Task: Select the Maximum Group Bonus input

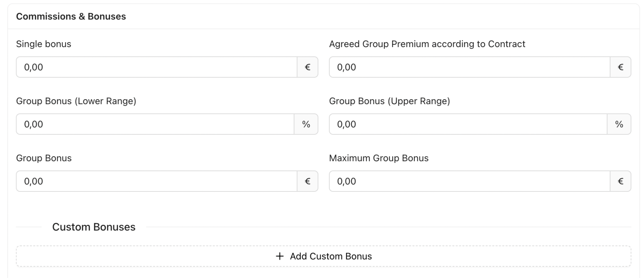Action: tap(469, 181)
